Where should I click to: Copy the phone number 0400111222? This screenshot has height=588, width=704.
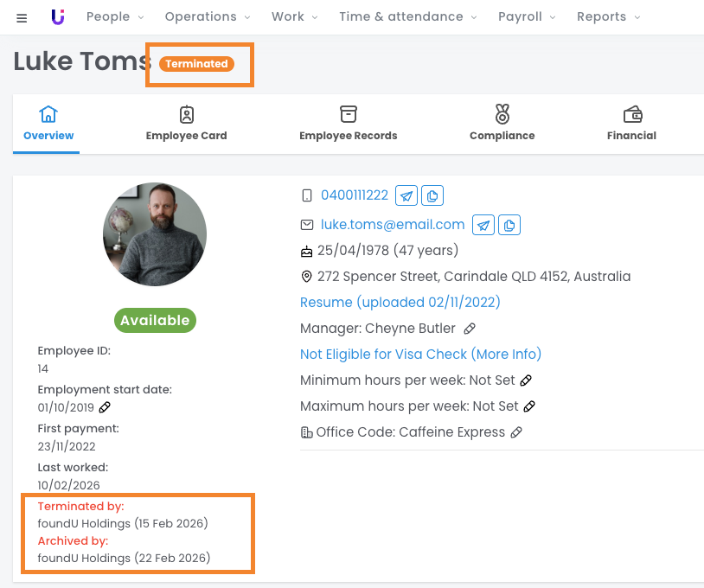click(x=432, y=195)
